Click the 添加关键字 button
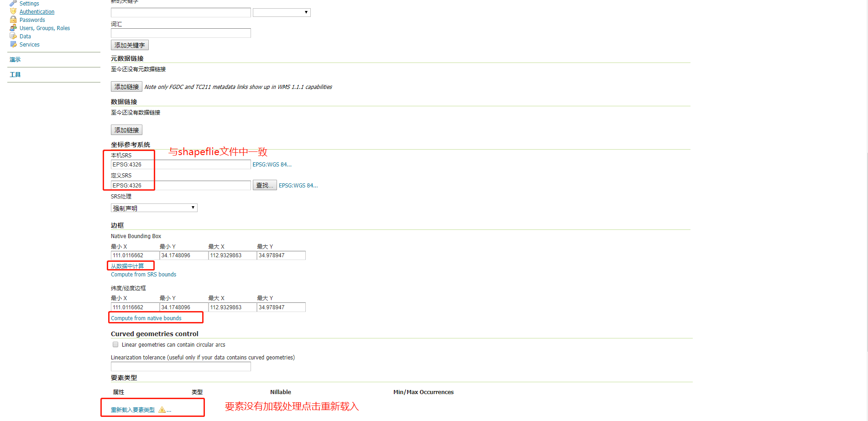This screenshot has height=421, width=868. pos(130,45)
